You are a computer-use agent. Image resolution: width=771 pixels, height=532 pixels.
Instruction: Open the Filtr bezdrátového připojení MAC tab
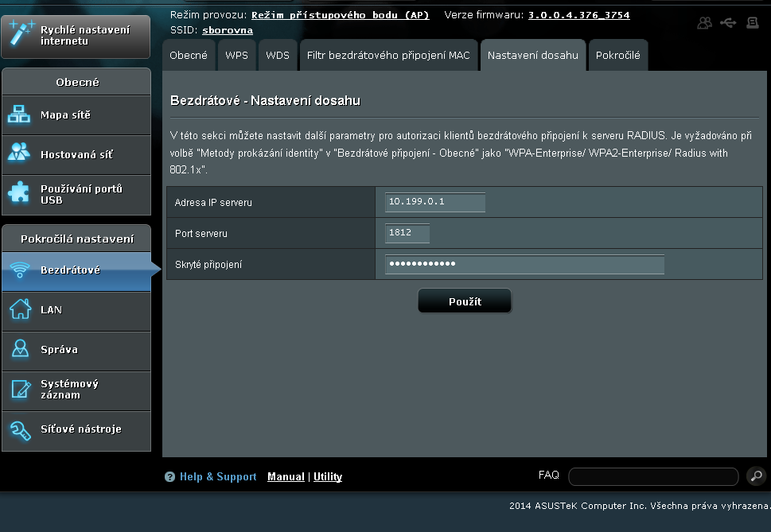click(x=388, y=56)
